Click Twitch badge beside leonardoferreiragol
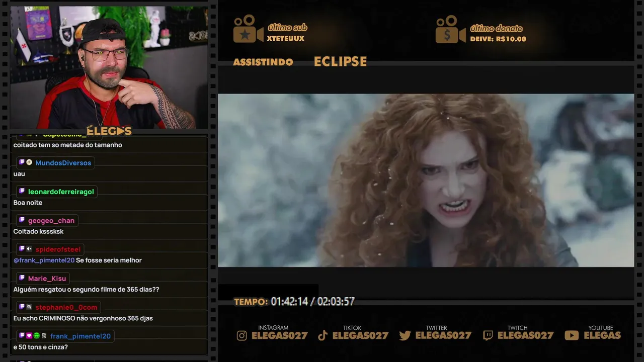644x362 pixels. click(x=22, y=191)
